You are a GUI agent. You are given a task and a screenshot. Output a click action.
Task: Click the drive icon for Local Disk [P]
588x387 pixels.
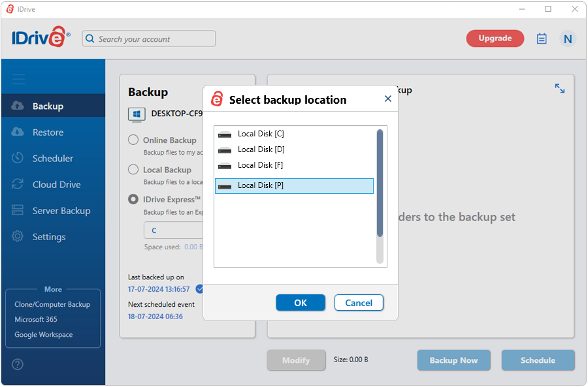(x=225, y=186)
